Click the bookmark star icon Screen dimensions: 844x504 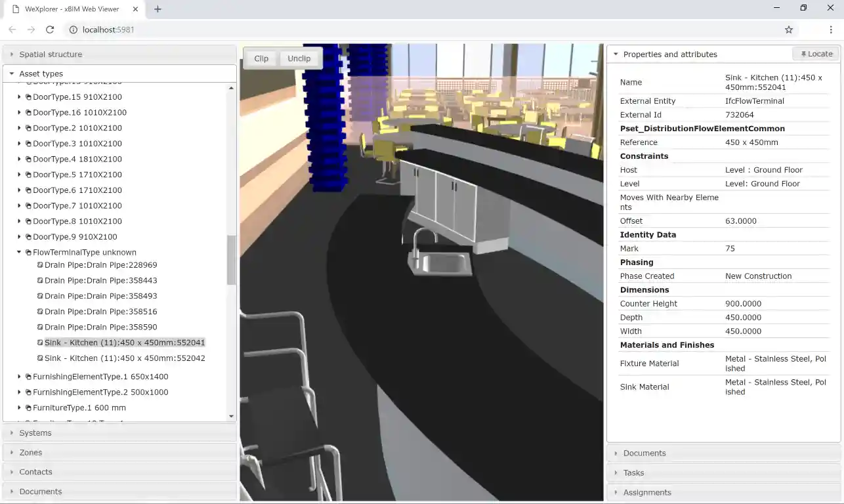click(788, 30)
